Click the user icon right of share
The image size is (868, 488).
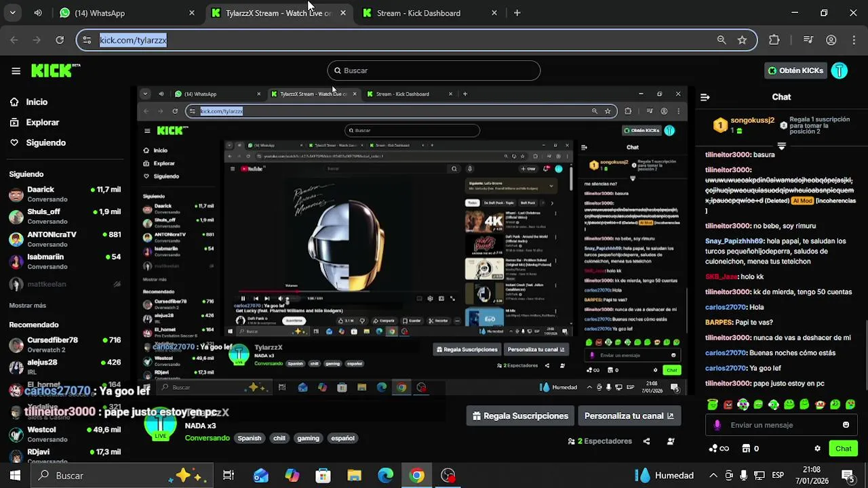tap(671, 441)
